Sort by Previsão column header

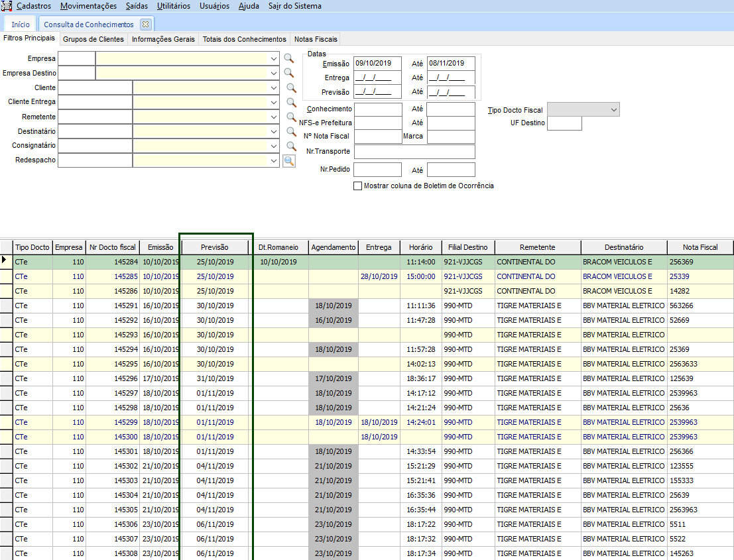click(216, 247)
